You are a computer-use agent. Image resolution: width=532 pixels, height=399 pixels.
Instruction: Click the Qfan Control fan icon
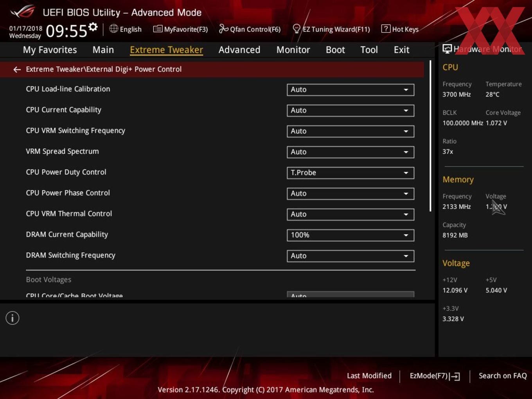tap(223, 29)
